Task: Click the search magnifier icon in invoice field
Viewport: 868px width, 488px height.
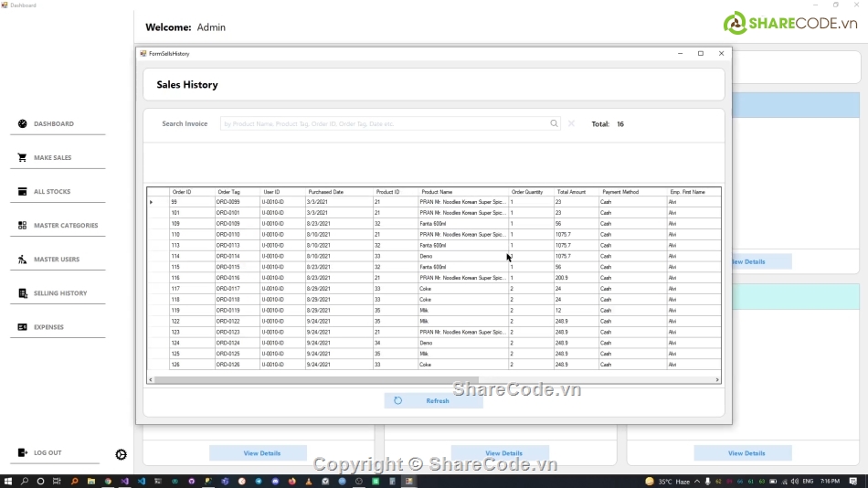Action: [554, 123]
